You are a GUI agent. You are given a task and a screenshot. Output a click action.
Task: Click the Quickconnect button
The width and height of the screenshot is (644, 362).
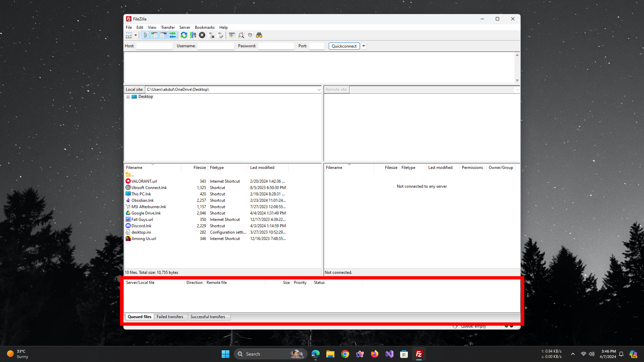click(344, 46)
